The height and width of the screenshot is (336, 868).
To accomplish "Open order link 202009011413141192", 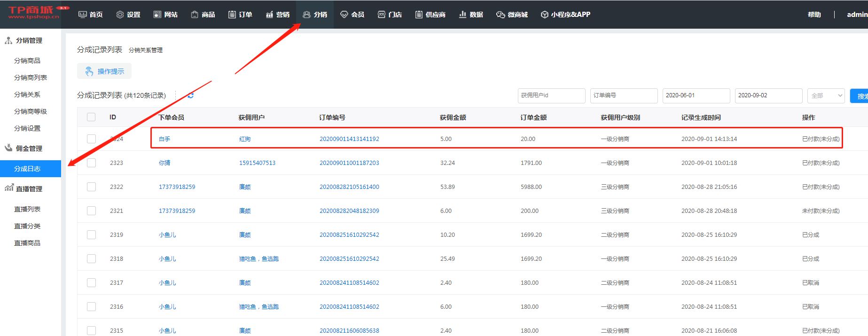I will click(349, 139).
